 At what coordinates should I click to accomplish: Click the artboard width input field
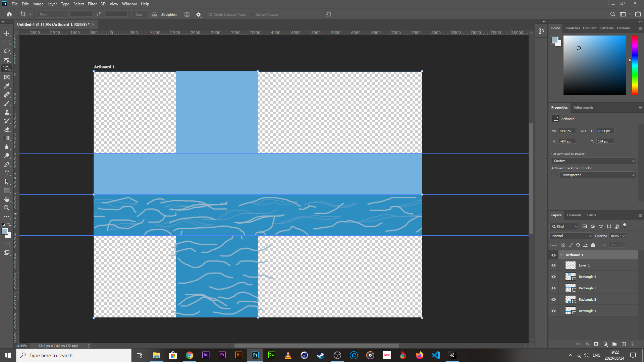pos(567,131)
